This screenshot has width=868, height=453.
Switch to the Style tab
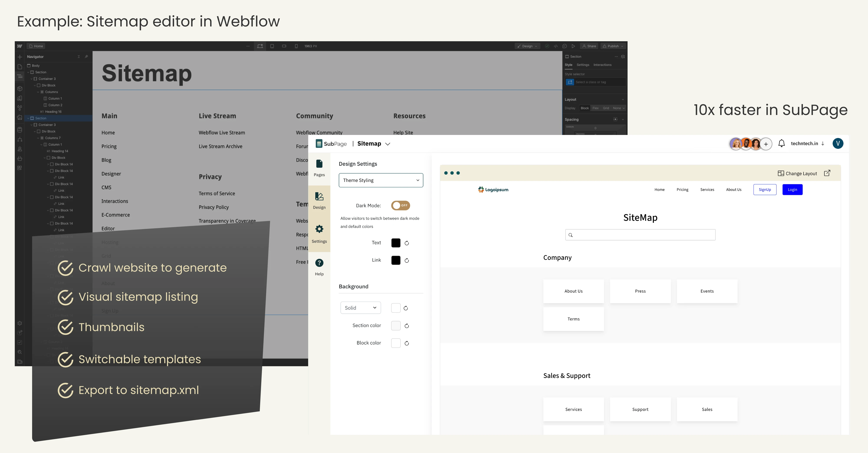569,65
